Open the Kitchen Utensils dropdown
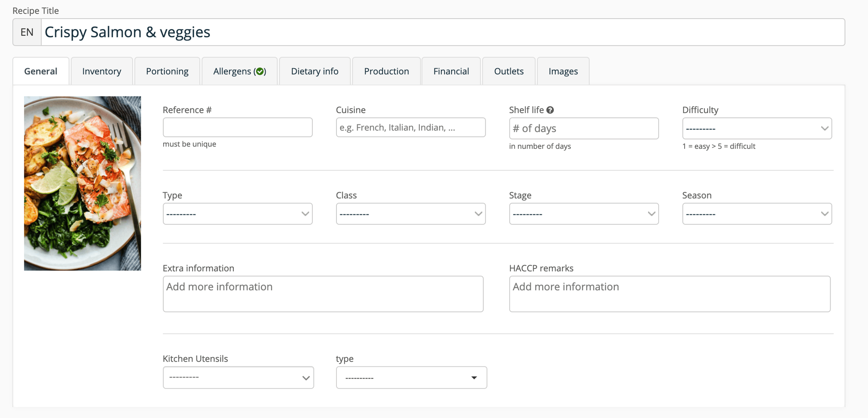Viewport: 868px width, 418px height. [238, 378]
